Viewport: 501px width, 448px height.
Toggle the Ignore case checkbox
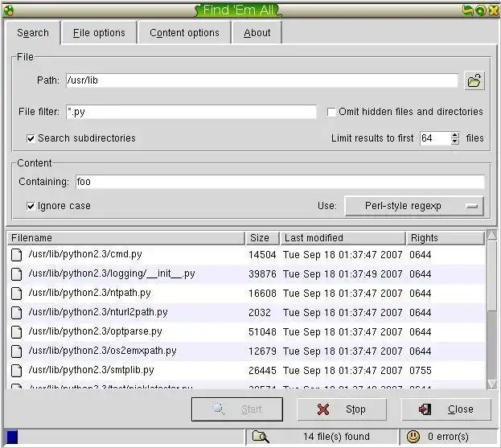point(31,206)
